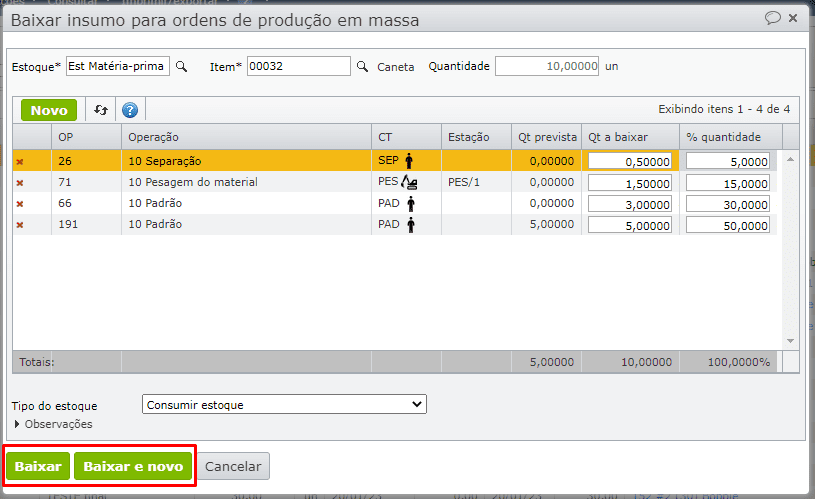The image size is (815, 499).
Task: Open the Tipo do estoque dropdown
Action: [x=284, y=404]
